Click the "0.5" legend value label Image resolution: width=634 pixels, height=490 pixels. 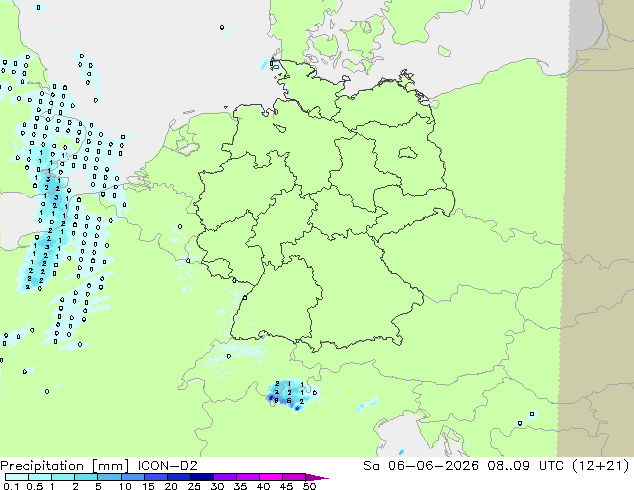click(34, 486)
